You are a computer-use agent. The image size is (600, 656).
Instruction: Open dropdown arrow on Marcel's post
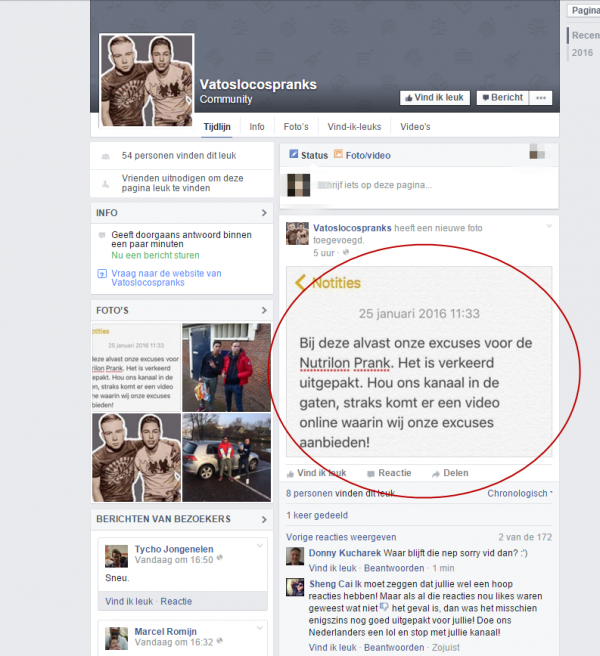coord(259,628)
